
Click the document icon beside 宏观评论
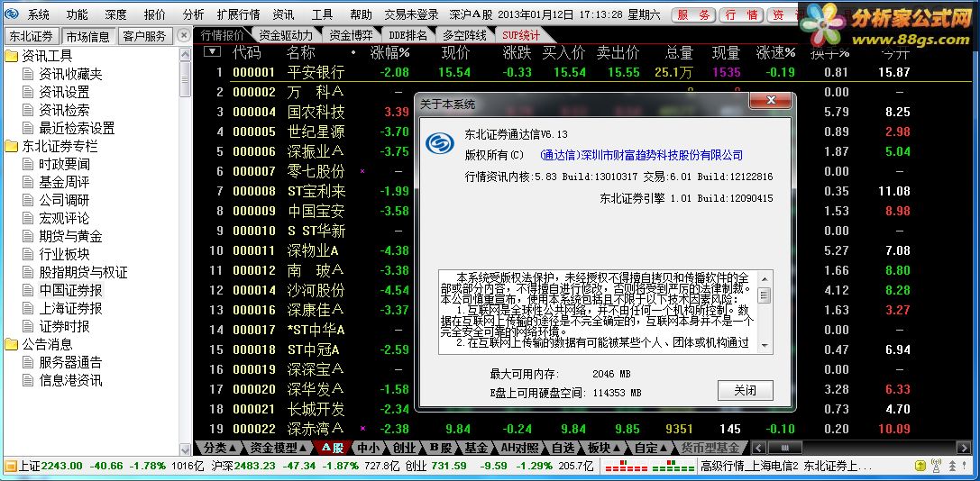[28, 219]
